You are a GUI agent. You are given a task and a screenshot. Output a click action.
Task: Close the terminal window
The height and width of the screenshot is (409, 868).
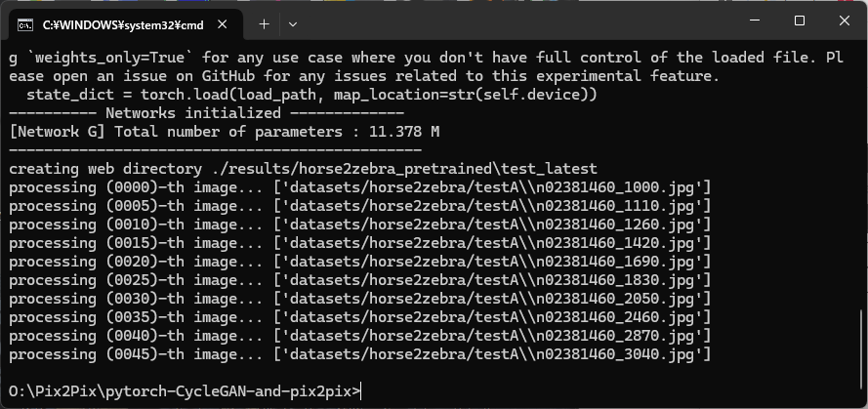845,20
